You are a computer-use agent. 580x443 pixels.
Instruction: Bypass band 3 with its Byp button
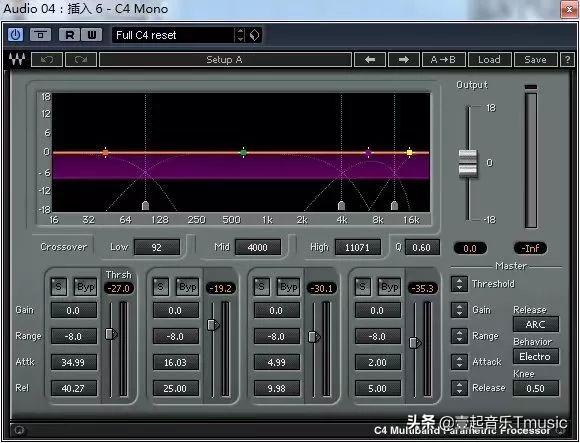click(x=289, y=287)
